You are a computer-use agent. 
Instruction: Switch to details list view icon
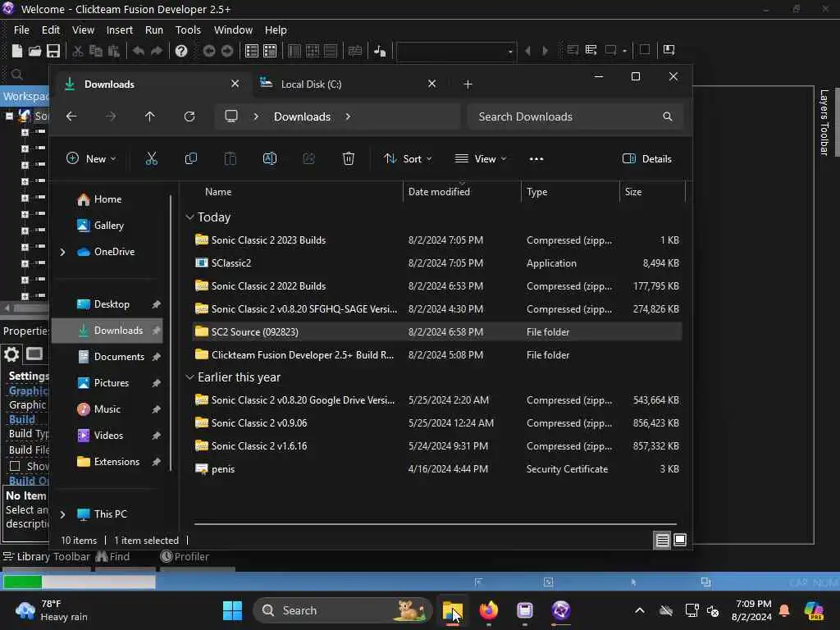tap(663, 540)
